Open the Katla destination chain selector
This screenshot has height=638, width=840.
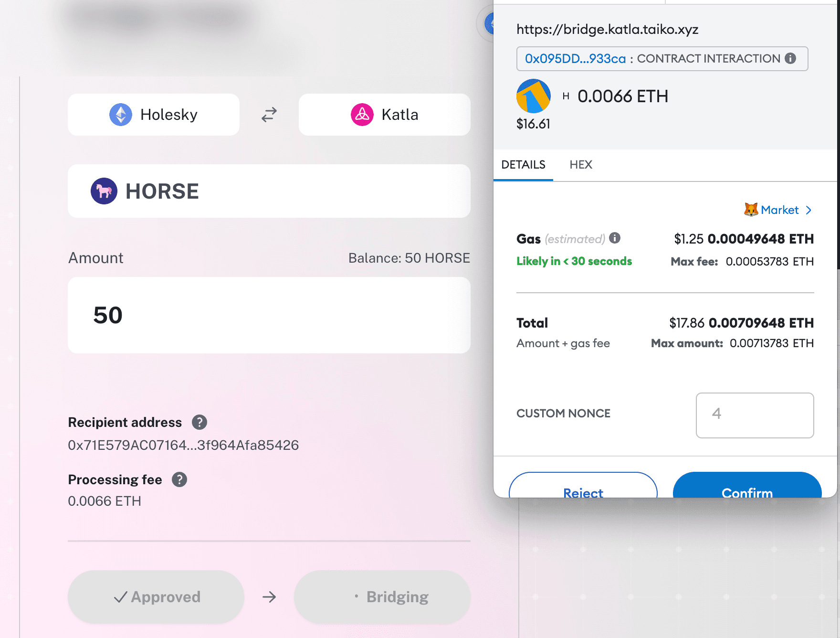(x=385, y=115)
